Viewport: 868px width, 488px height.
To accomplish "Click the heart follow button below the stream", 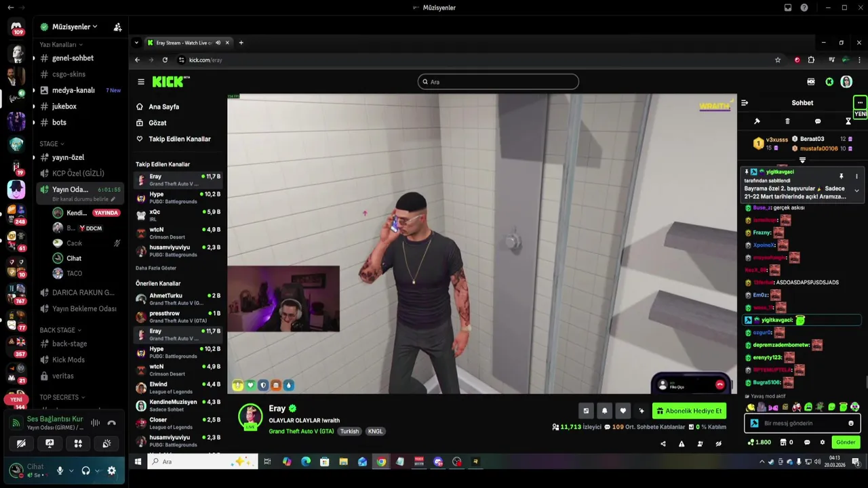I will coord(623,411).
